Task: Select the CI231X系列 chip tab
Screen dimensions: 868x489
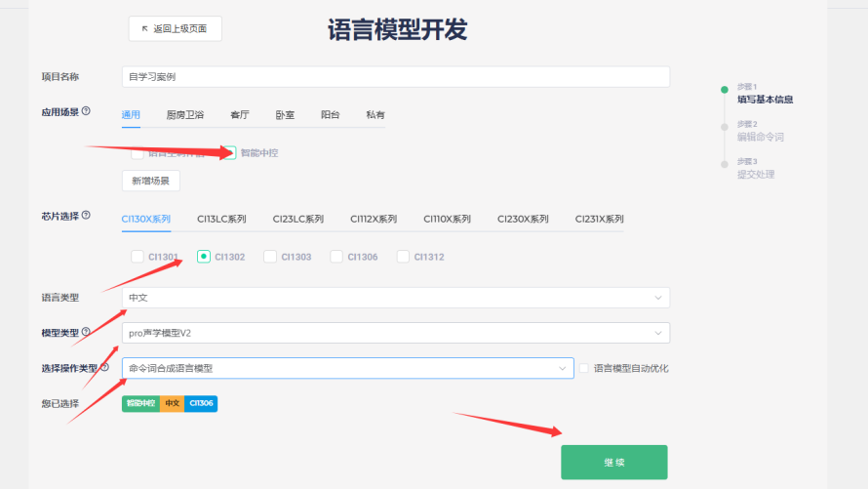Action: tap(599, 219)
